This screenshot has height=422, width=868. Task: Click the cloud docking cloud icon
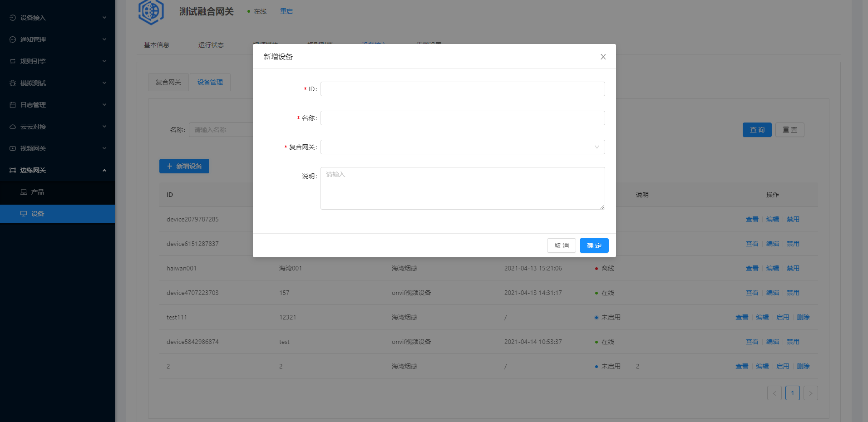[x=13, y=127]
